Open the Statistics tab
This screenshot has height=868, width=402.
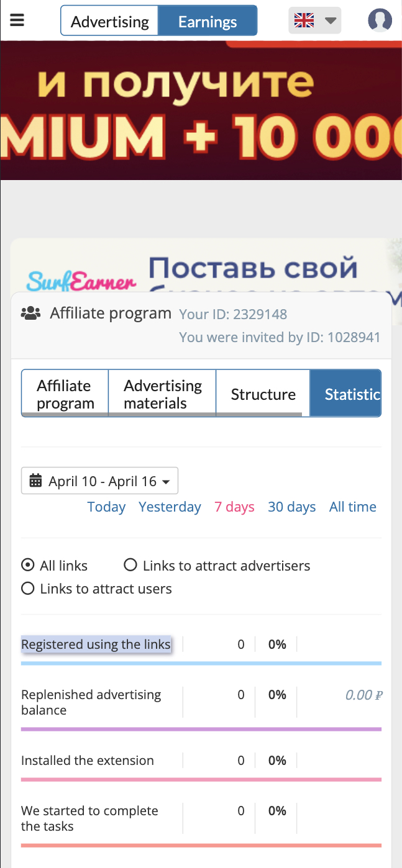coord(345,394)
